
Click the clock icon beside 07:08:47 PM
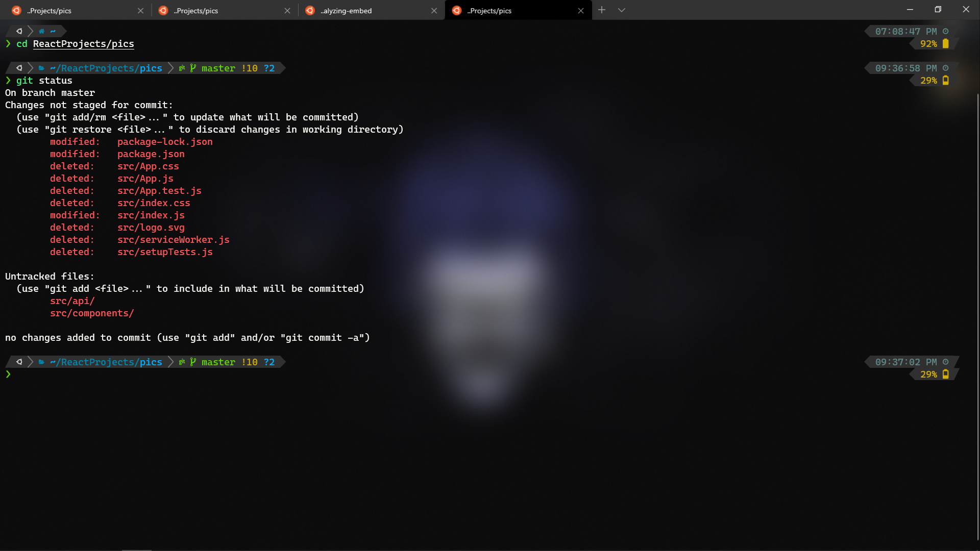point(945,31)
